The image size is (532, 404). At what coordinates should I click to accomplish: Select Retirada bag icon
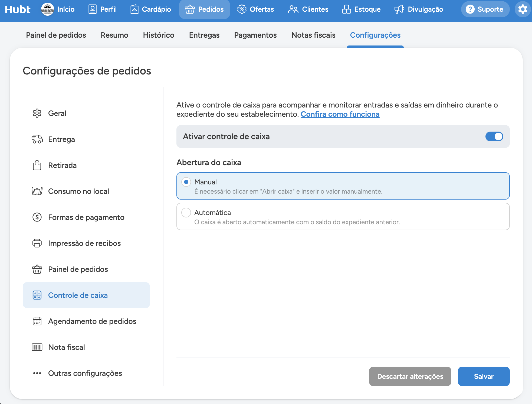[37, 165]
